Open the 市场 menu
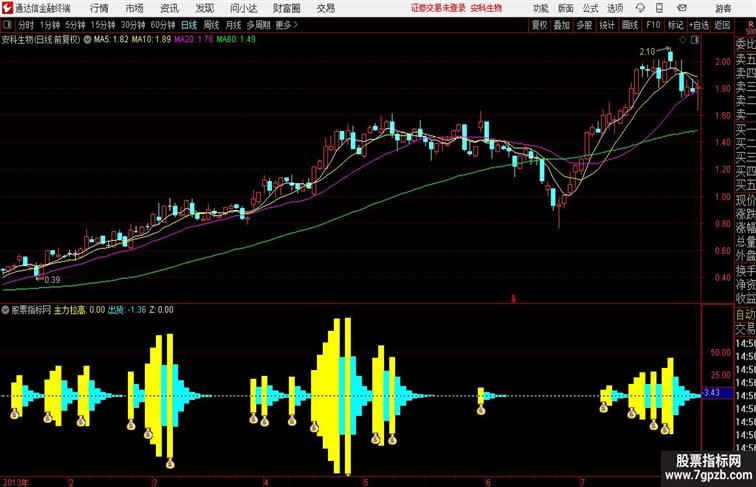The height and width of the screenshot is (487, 756). [x=134, y=8]
